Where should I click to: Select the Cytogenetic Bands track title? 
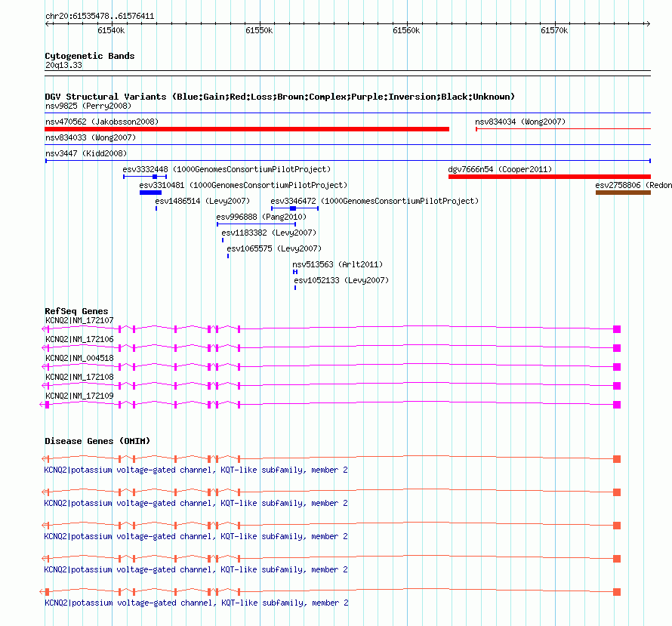90,56
